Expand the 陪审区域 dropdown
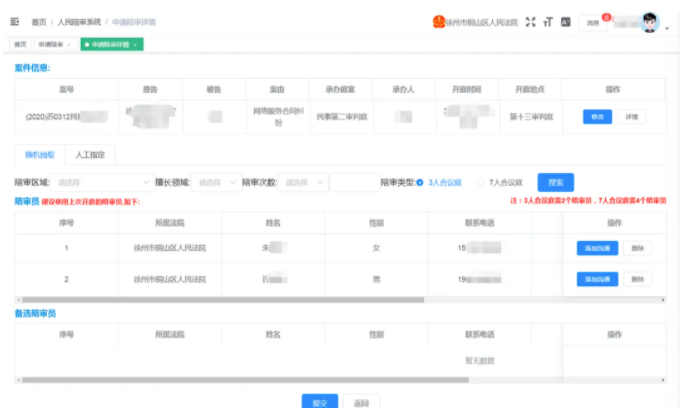Screen dimensions: 689x412 click(x=102, y=182)
